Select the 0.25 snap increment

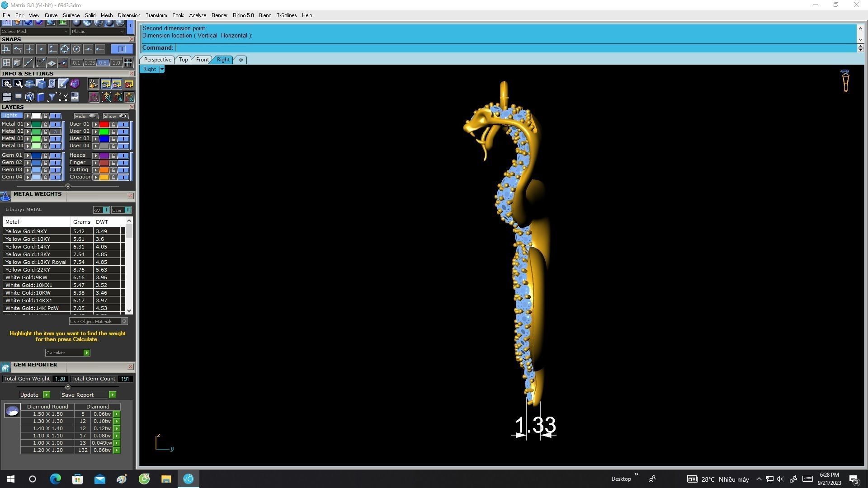90,63
